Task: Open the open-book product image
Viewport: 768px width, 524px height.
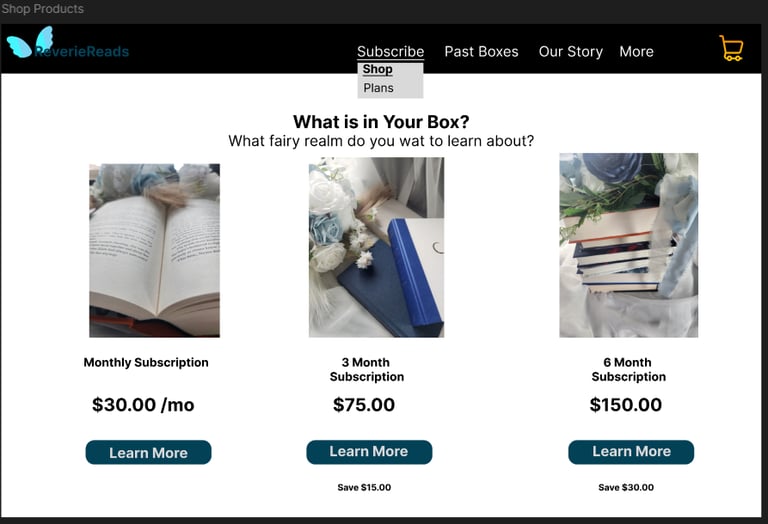Action: (154, 250)
